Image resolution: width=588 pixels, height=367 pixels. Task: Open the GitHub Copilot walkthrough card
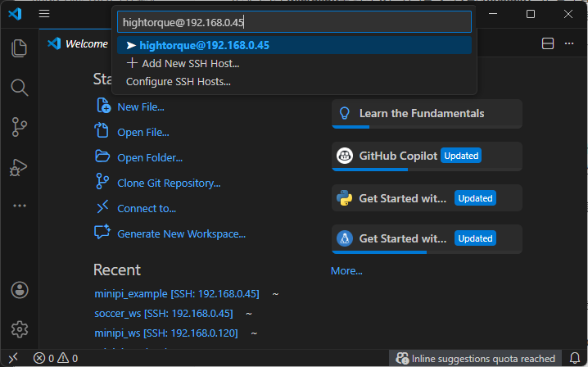tap(427, 156)
